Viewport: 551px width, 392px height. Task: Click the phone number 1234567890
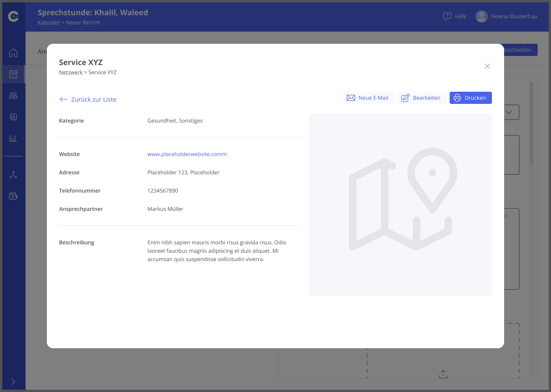(x=163, y=191)
